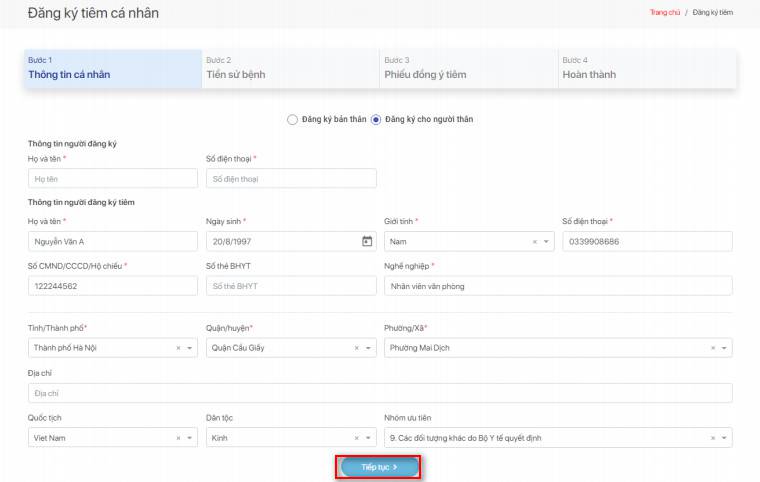The image size is (760, 482).
Task: Go to step Tiền sử bệnh tab
Action: pos(290,68)
